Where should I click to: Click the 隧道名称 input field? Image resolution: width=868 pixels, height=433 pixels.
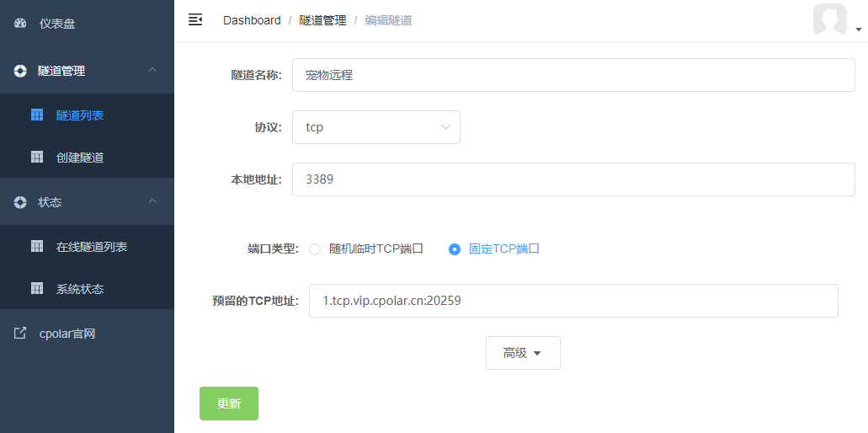(573, 75)
